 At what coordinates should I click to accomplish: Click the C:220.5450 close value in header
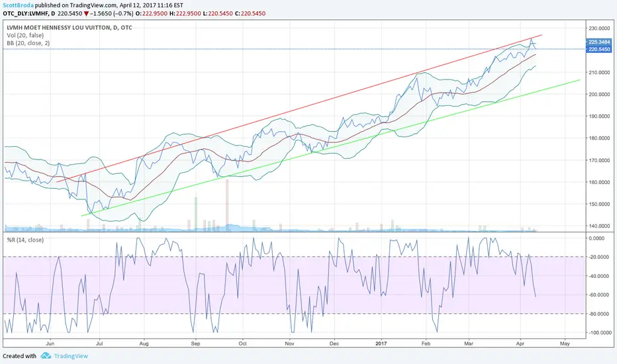[250, 13]
